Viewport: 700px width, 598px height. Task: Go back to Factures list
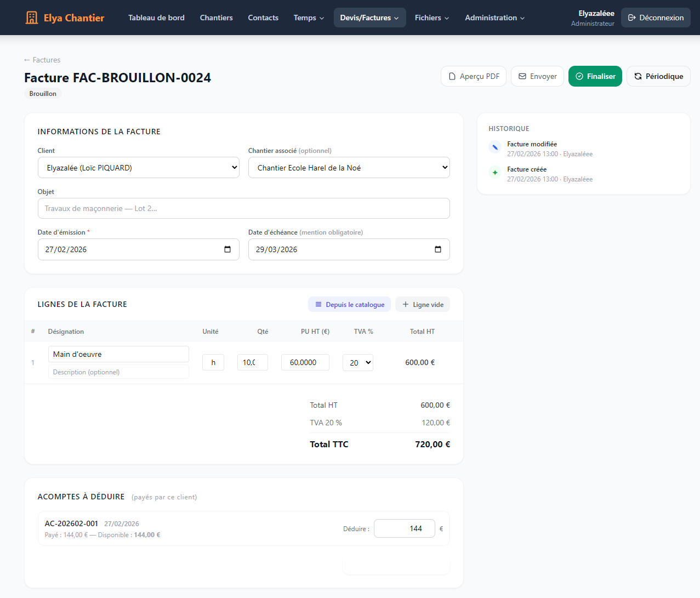pyautogui.click(x=42, y=60)
